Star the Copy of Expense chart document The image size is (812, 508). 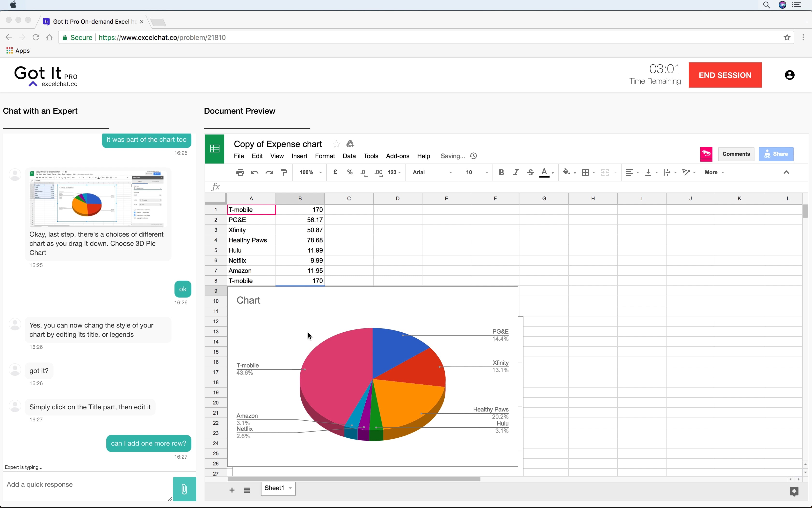pos(336,144)
